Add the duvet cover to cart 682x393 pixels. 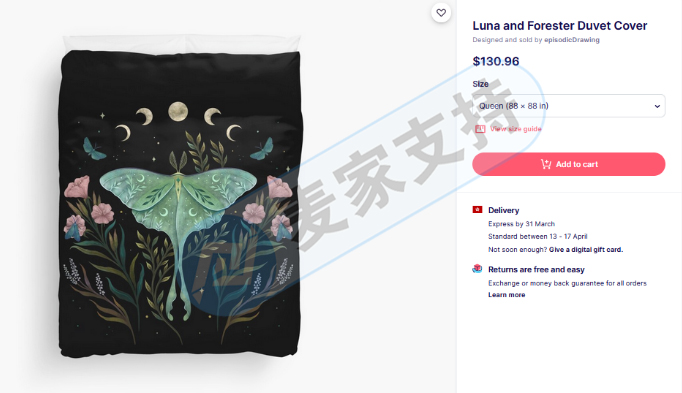[569, 164]
